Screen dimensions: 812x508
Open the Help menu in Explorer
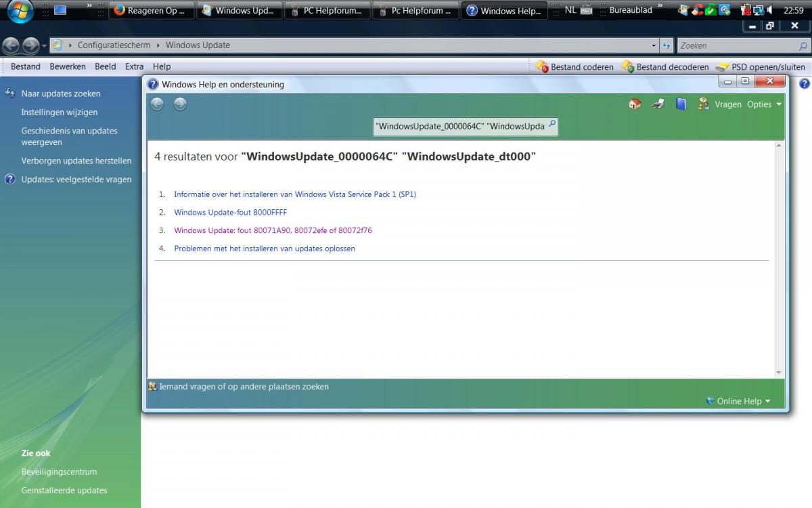162,66
